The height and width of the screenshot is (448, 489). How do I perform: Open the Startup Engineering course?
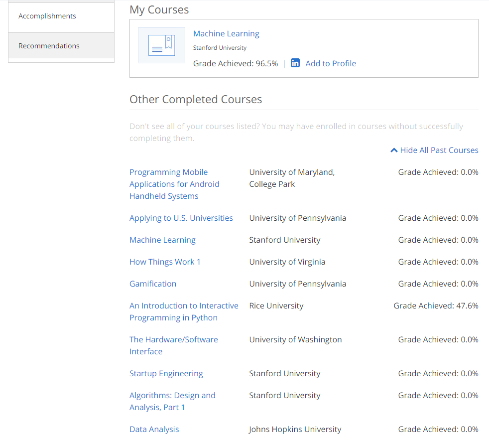tap(166, 373)
